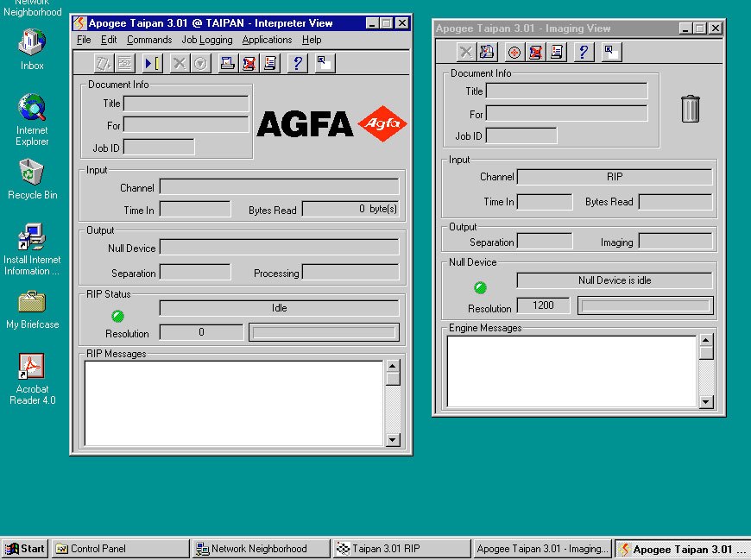Viewport: 751px width, 560px height.
Task: Click inside the RIP Messages text area
Action: click(x=234, y=403)
